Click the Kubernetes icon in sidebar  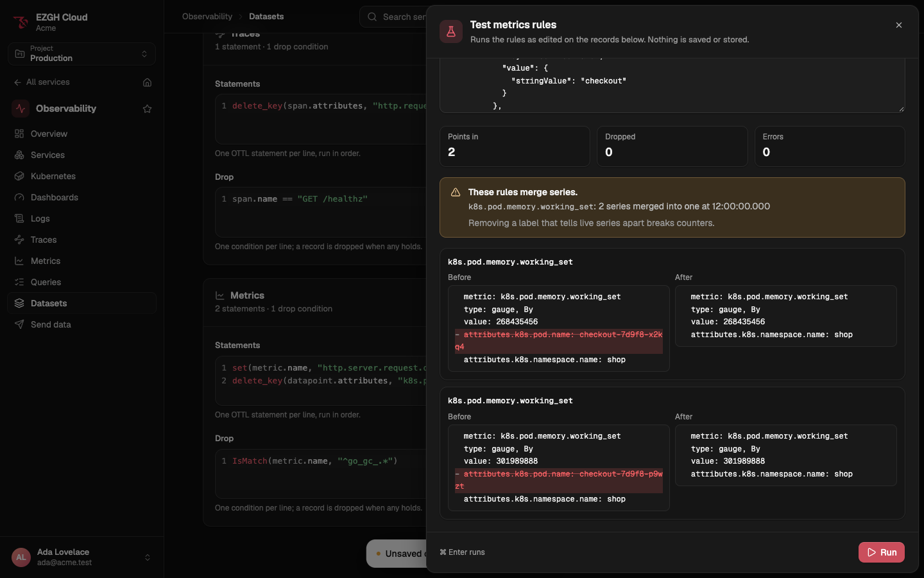click(19, 176)
